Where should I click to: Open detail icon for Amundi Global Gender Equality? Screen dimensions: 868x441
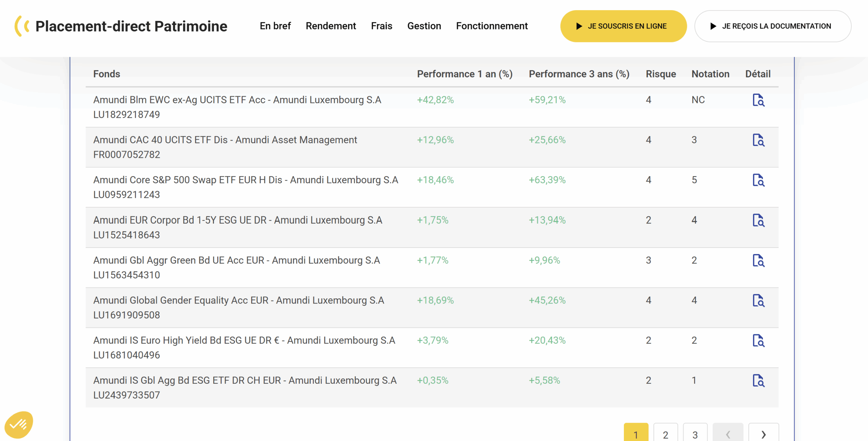coord(758,300)
